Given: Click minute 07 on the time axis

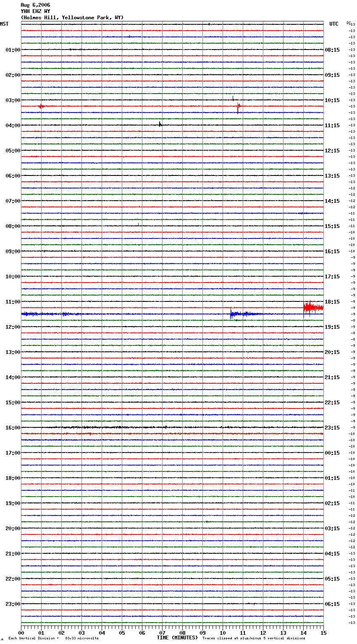Looking at the screenshot, I should click(x=162, y=633).
